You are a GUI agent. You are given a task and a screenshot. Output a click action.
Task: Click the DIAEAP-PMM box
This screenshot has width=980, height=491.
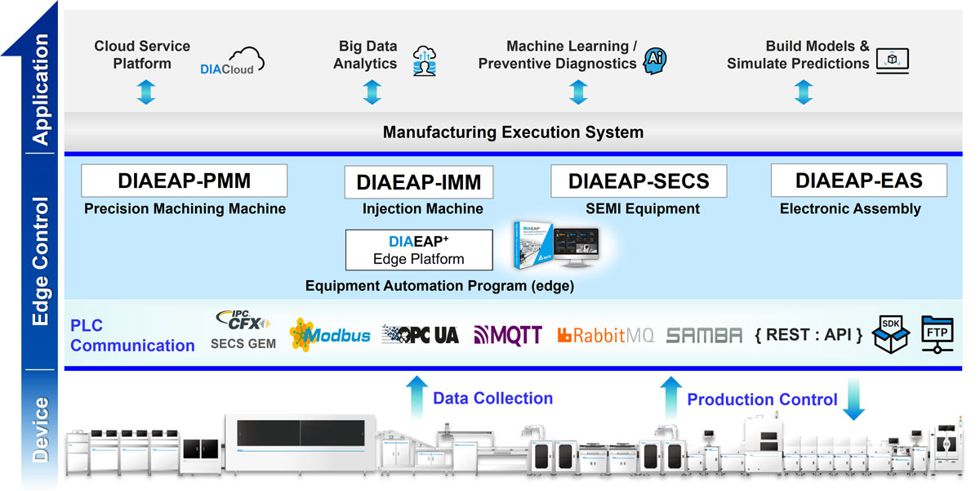[x=185, y=180]
